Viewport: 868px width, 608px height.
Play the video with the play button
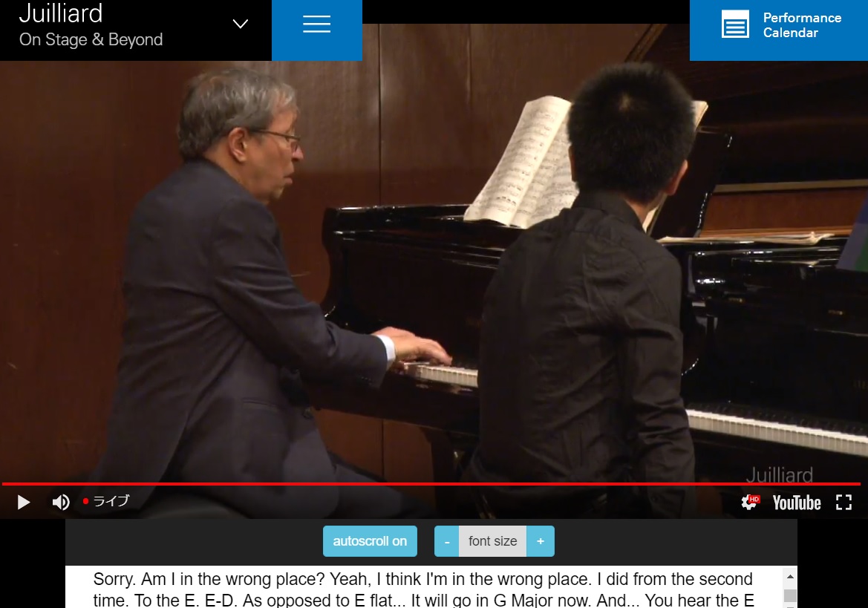click(x=23, y=503)
